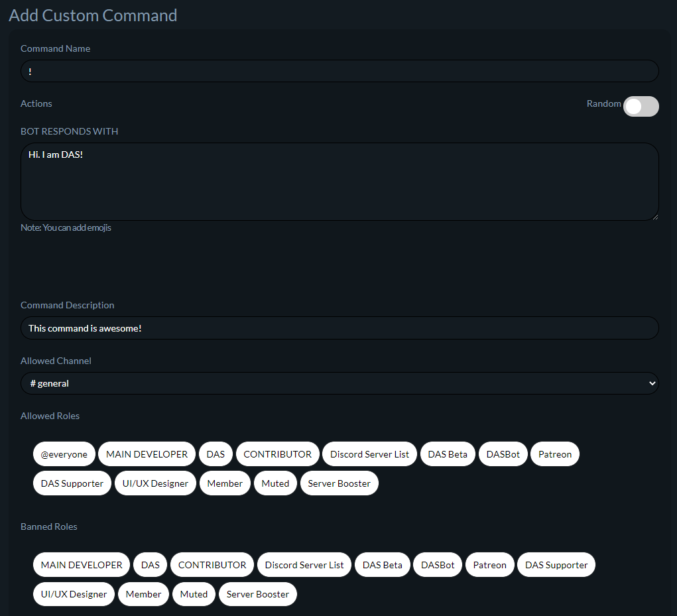Screen dimensions: 677x616
Task: Click the Command Description input field
Action: (x=339, y=328)
